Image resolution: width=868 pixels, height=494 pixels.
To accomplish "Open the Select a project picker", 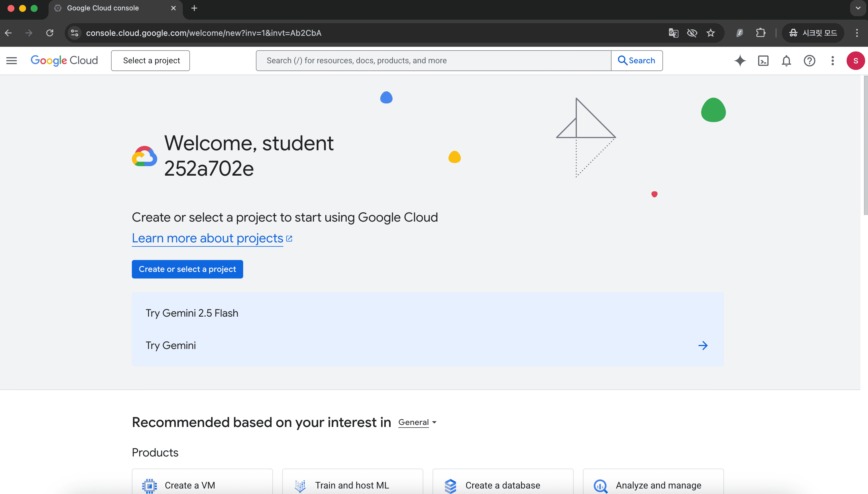I will click(150, 60).
